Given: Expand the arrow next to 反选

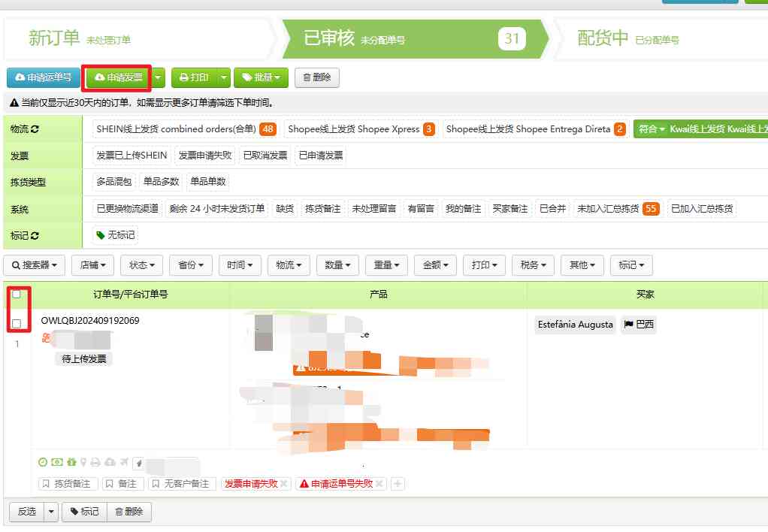Looking at the screenshot, I should coord(51,512).
